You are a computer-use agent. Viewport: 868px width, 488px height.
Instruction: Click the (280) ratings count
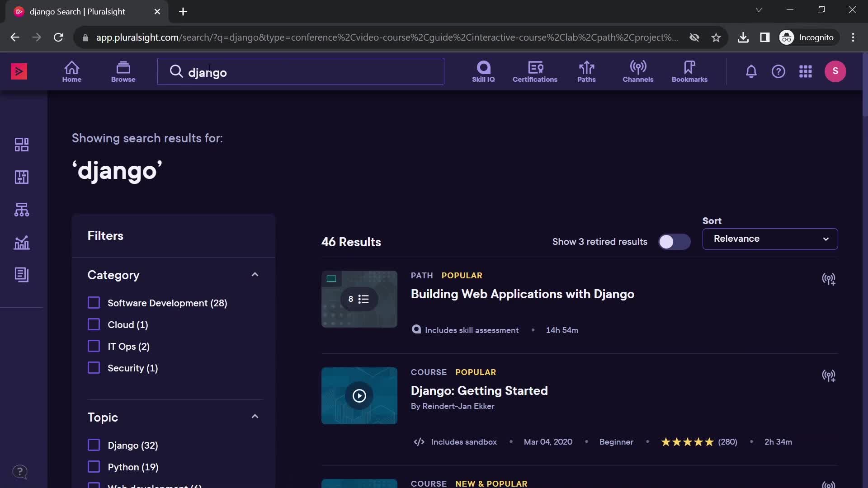[727, 442]
